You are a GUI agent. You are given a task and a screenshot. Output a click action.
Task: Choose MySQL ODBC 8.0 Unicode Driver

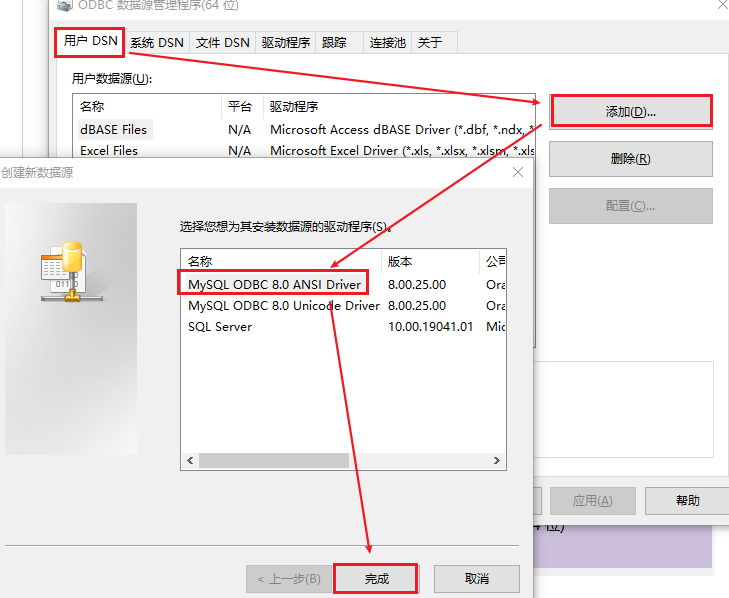283,306
